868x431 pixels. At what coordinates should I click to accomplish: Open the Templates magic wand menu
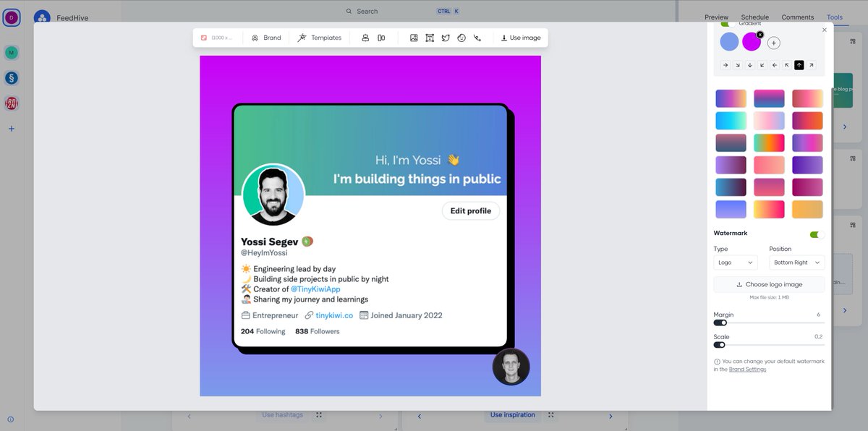pos(320,38)
